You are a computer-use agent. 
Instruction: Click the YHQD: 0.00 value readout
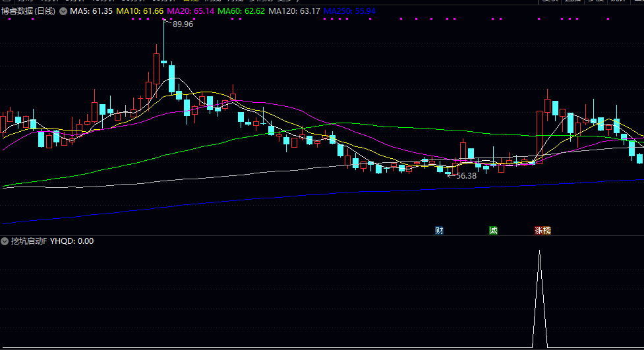point(72,241)
